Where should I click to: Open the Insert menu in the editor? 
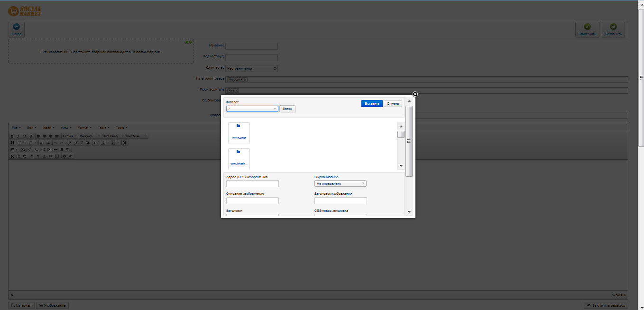(x=48, y=128)
